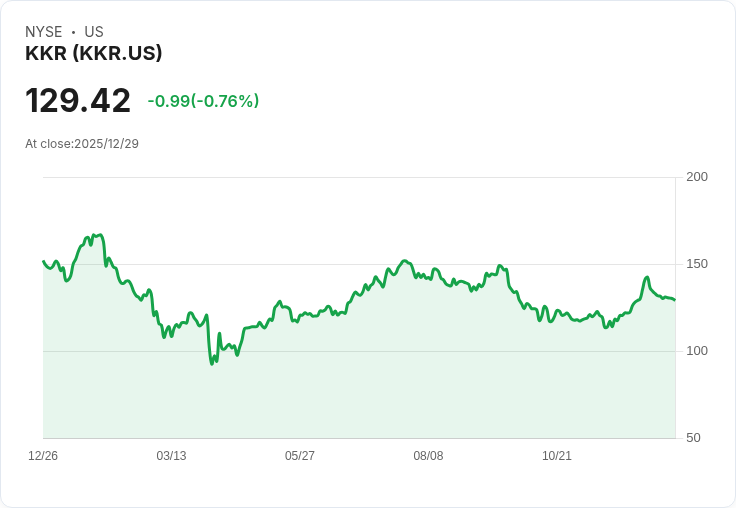Viewport: 736px width, 508px height.
Task: Select the 10/21 date on x-axis
Action: pos(557,456)
